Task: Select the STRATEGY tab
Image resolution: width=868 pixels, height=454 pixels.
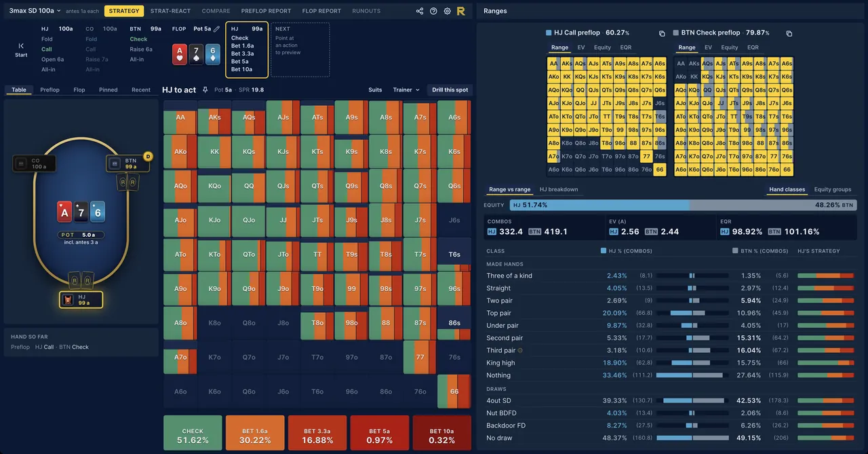Action: 124,11
